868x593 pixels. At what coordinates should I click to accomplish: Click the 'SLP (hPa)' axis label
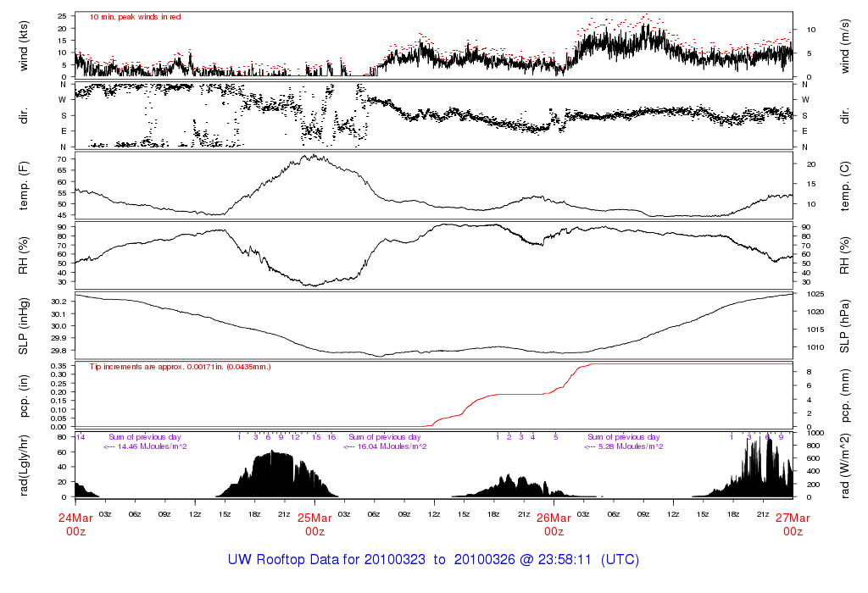point(845,326)
